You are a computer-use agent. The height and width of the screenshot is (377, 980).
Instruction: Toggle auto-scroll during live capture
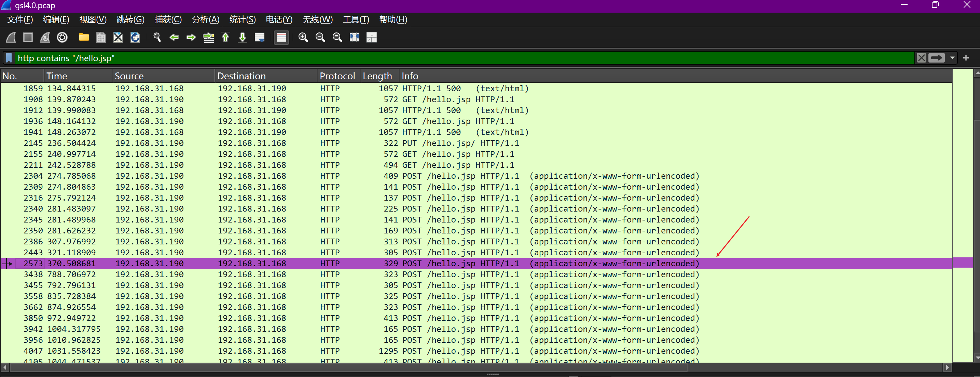coord(260,37)
